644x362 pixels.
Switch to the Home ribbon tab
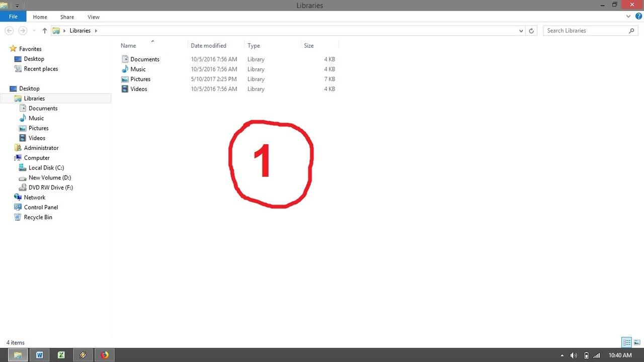pyautogui.click(x=40, y=17)
